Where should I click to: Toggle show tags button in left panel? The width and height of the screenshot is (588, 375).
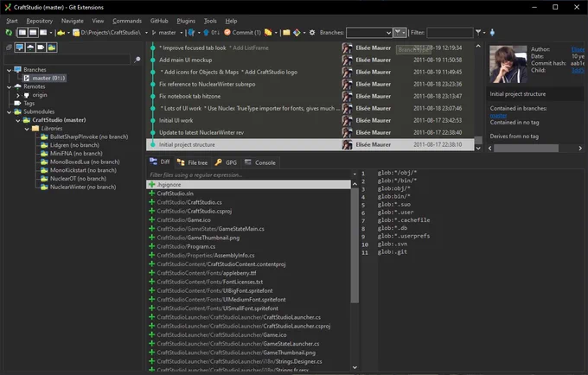coord(41,48)
